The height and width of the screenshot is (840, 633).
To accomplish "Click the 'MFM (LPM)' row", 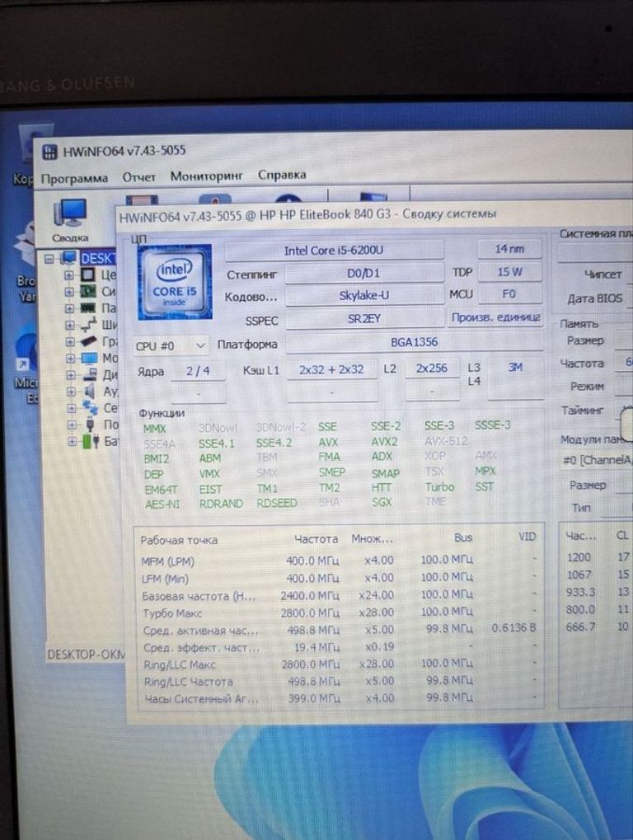I will [337, 561].
